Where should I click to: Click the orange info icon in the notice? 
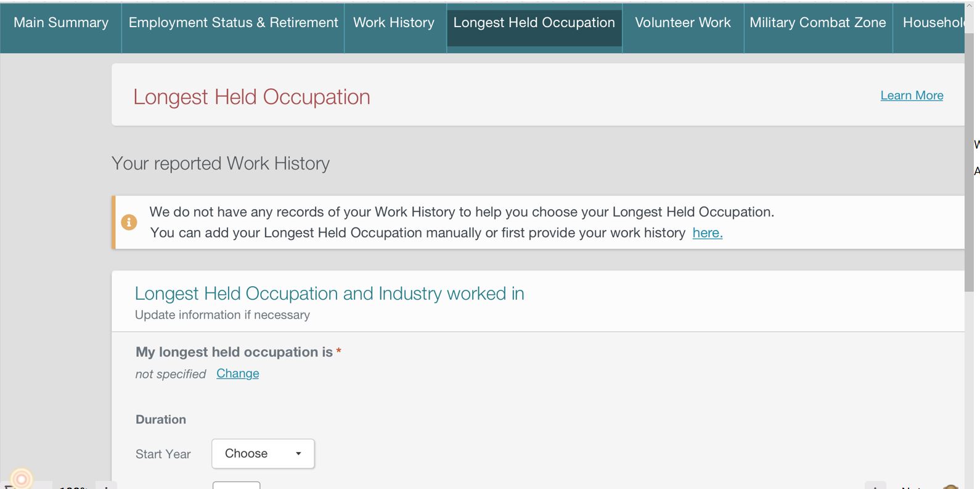tap(129, 222)
